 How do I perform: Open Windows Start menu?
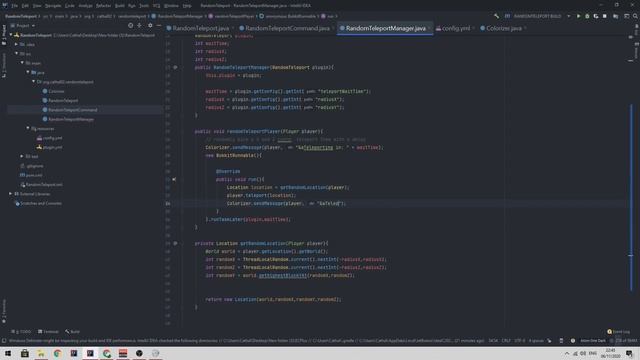[x=8, y=353]
